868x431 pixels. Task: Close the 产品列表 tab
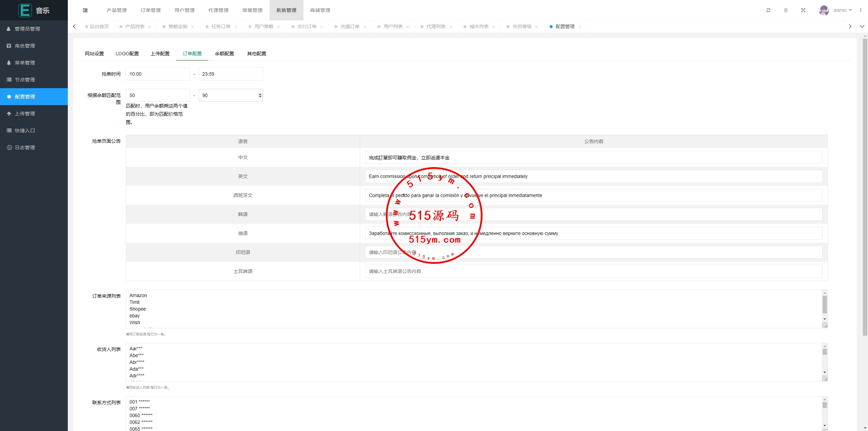150,27
